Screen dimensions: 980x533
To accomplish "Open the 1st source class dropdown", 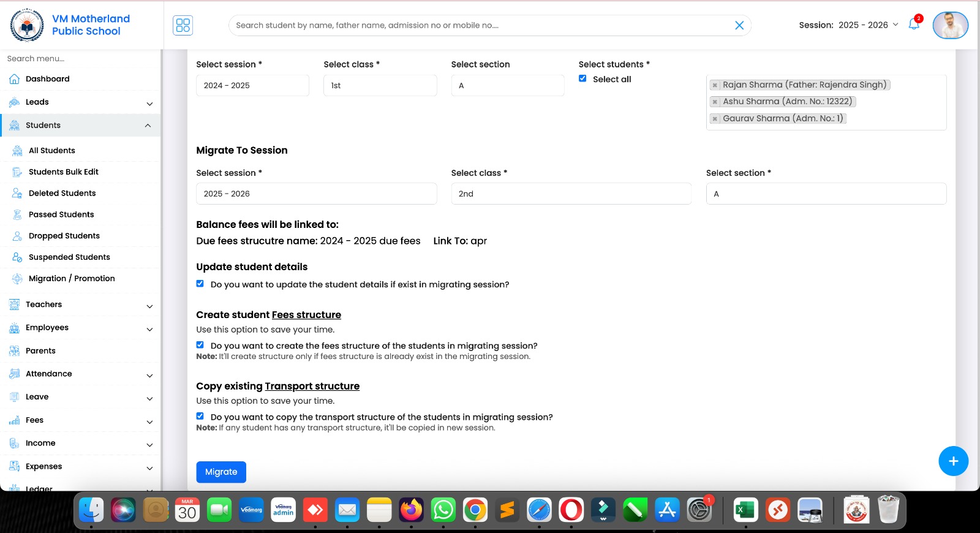I will click(x=380, y=86).
